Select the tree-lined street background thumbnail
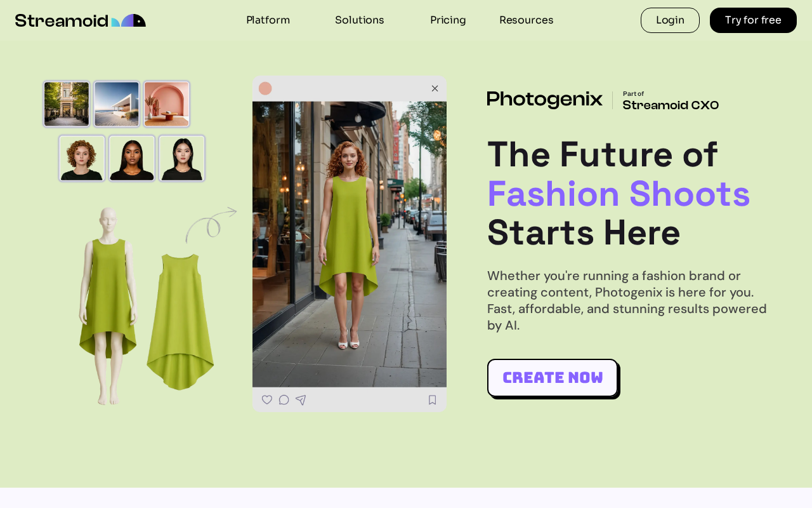 click(x=67, y=104)
